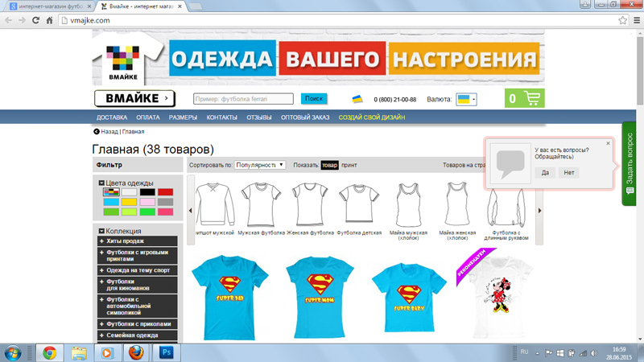Open the Оплата menu item
The width and height of the screenshot is (644, 362).
(148, 117)
